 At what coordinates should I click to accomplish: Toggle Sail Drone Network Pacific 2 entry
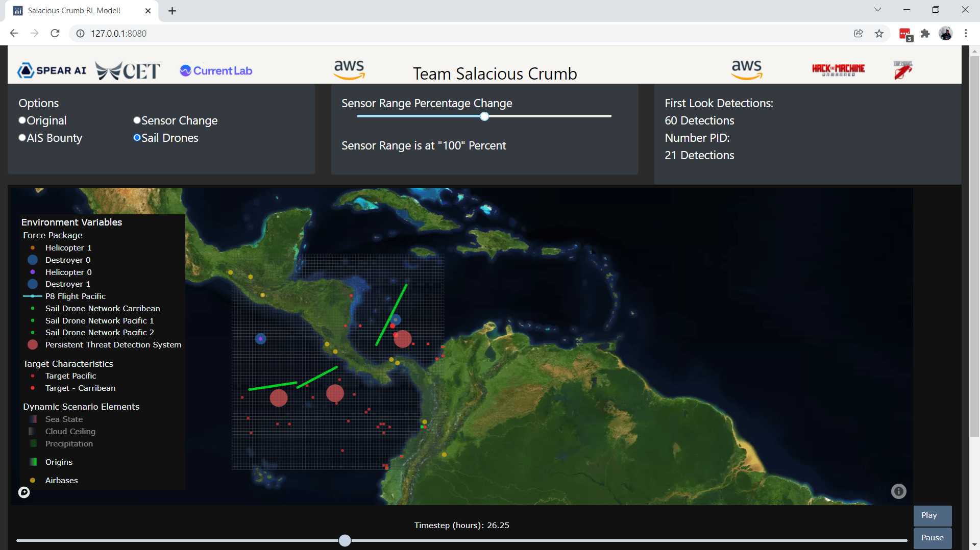point(99,333)
